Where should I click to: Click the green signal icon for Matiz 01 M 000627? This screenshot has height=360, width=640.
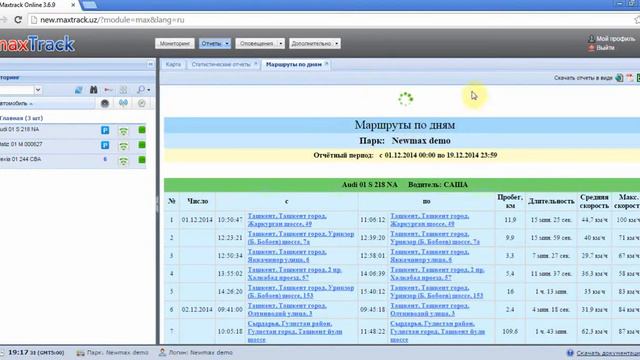tap(123, 146)
